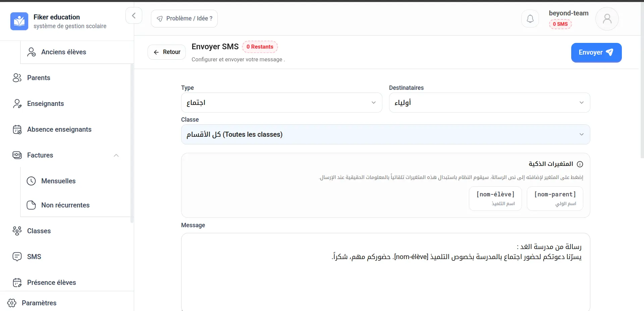The height and width of the screenshot is (311, 644).
Task: Click the Problème / Idée ? button
Action: (184, 18)
